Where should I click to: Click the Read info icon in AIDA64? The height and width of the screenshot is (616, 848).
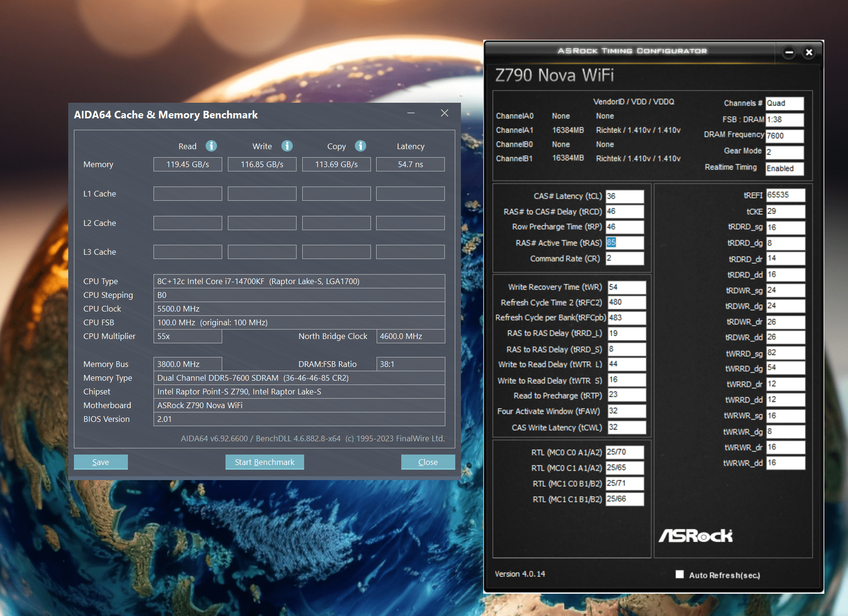pyautogui.click(x=211, y=146)
